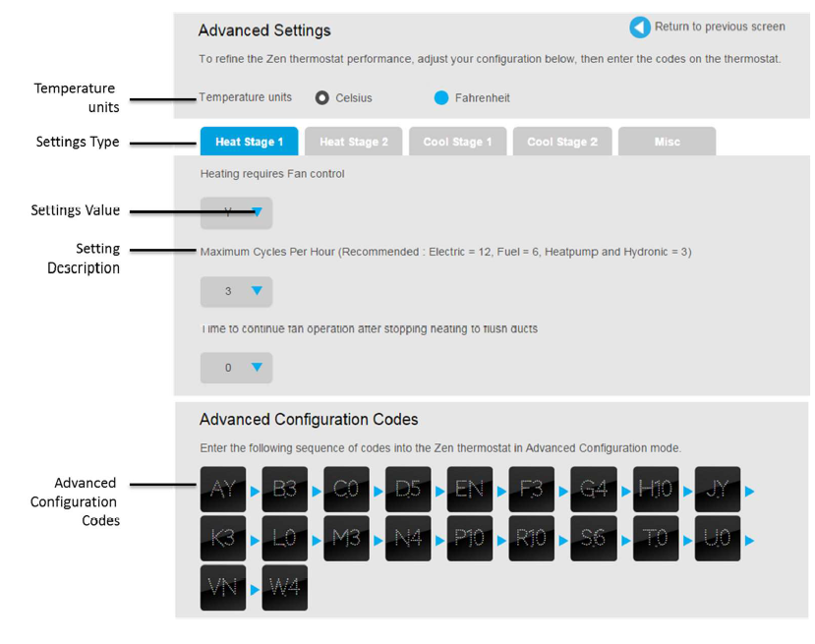Click the P10 configuration code tile
This screenshot has width=815, height=644.
tap(470, 539)
